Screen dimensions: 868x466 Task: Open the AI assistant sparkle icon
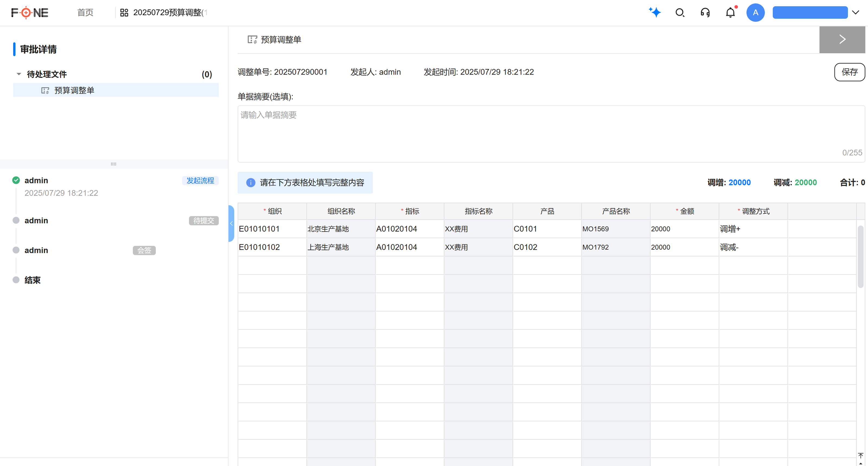[x=655, y=12]
